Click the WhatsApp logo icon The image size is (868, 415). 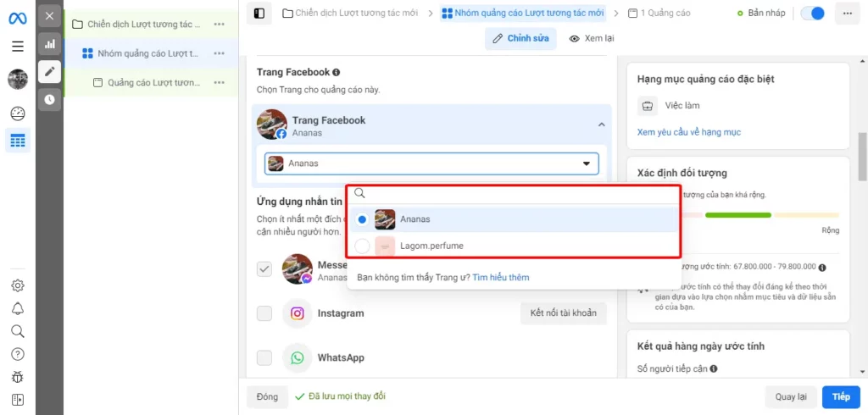(298, 358)
